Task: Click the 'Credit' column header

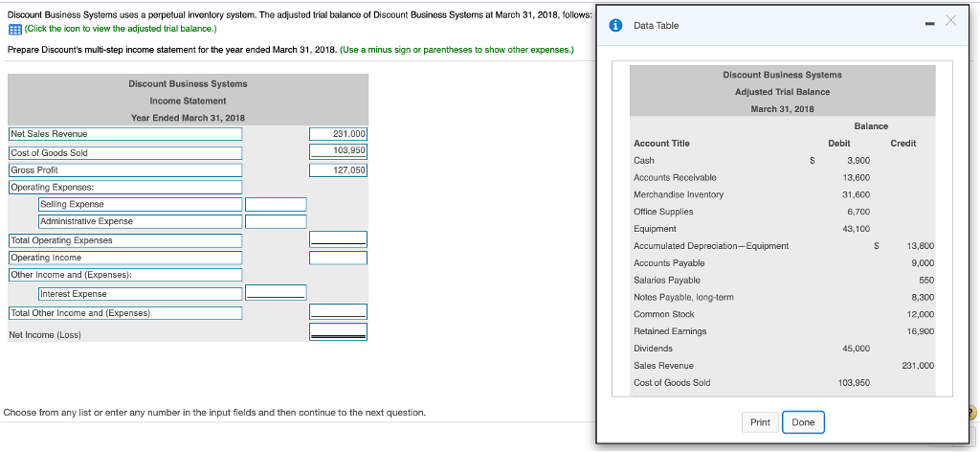Action: click(x=903, y=143)
